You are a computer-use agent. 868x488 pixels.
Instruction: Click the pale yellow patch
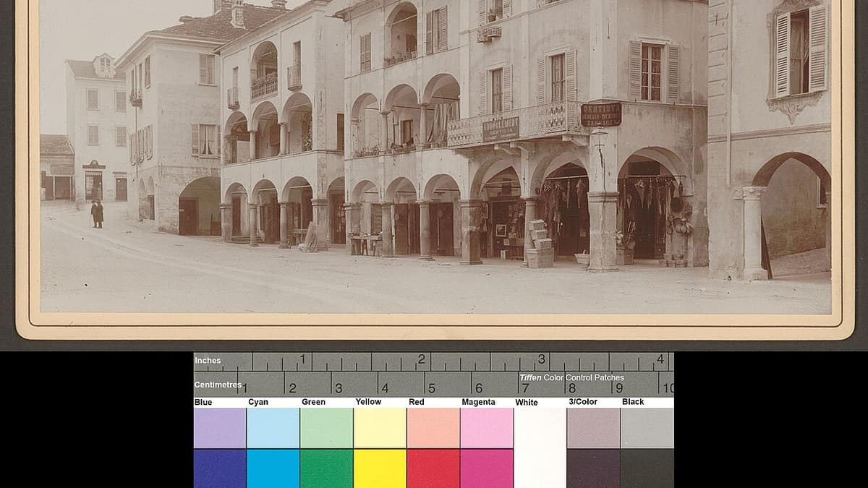coord(380,428)
